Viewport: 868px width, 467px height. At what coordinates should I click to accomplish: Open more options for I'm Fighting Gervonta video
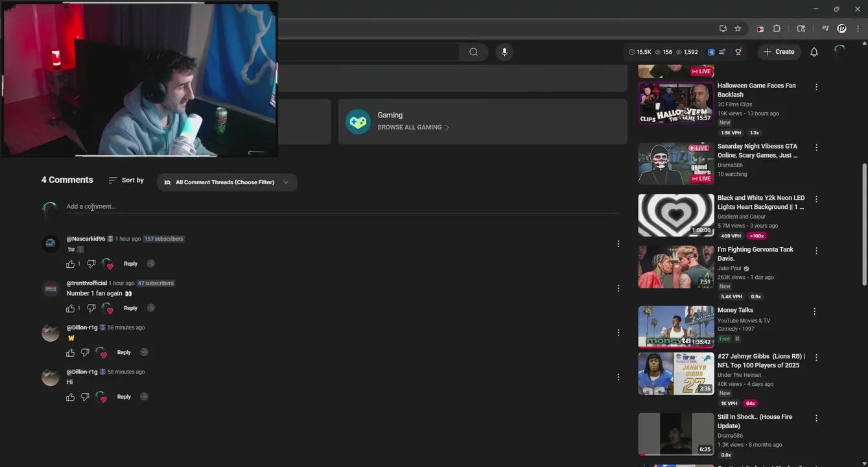pos(816,250)
